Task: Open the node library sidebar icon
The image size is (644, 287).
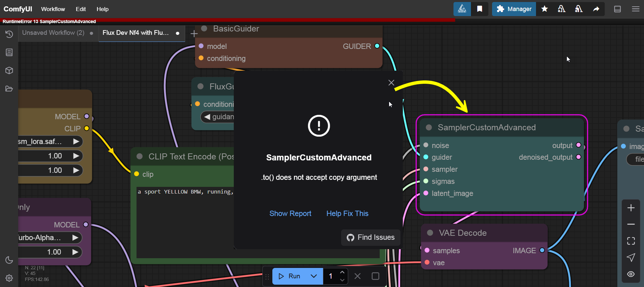Action: 9,52
